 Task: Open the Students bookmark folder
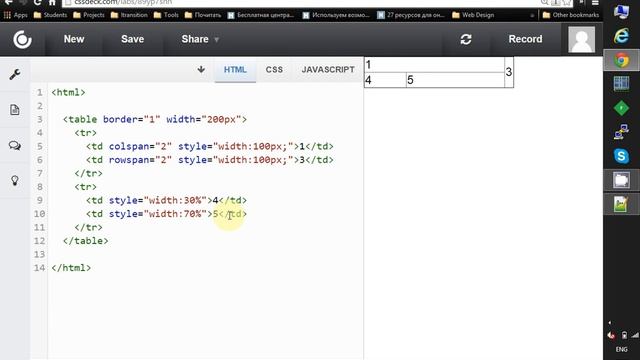pos(51,15)
